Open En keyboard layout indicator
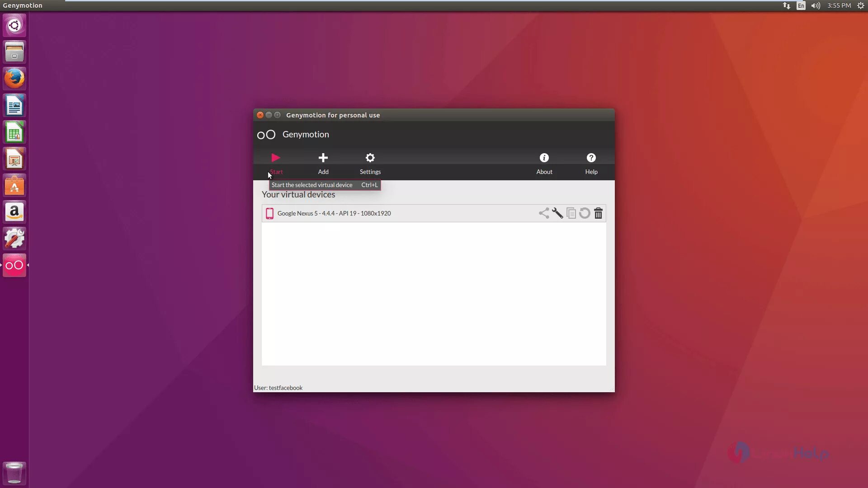This screenshot has height=488, width=868. point(801,5)
